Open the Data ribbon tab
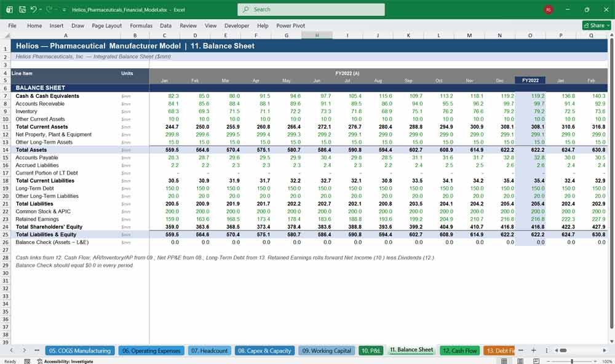This screenshot has height=364, width=615. point(165,25)
